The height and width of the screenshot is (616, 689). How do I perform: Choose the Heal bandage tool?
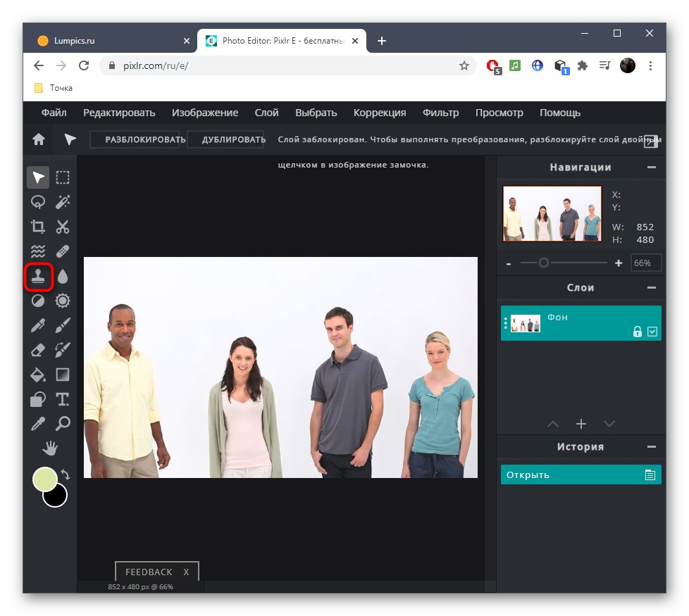(x=63, y=251)
